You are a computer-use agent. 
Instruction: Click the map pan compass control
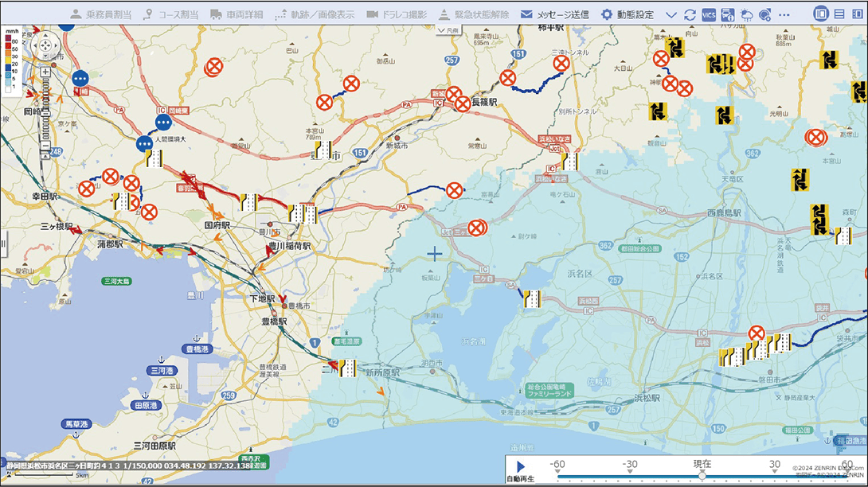tap(46, 45)
